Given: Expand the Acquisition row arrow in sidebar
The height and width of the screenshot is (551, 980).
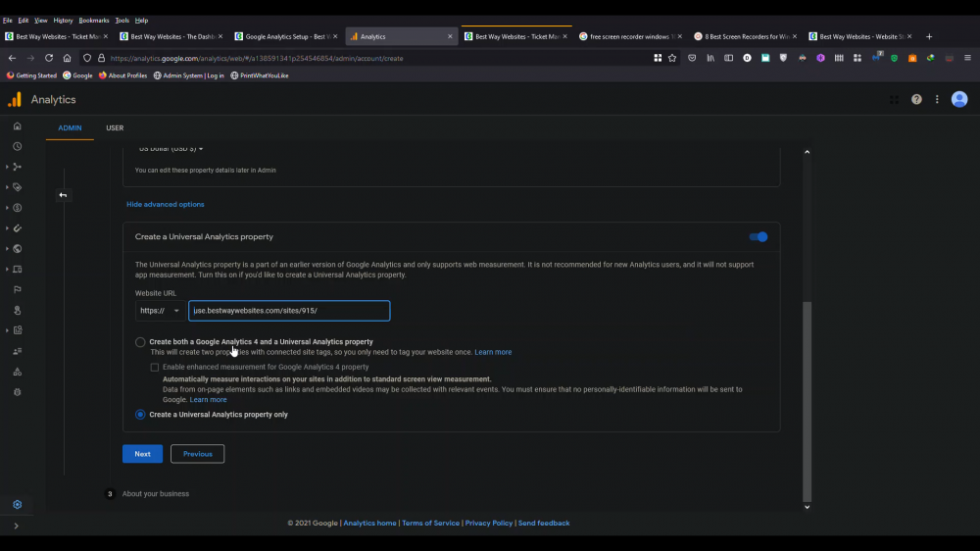Looking at the screenshot, I should (7, 167).
